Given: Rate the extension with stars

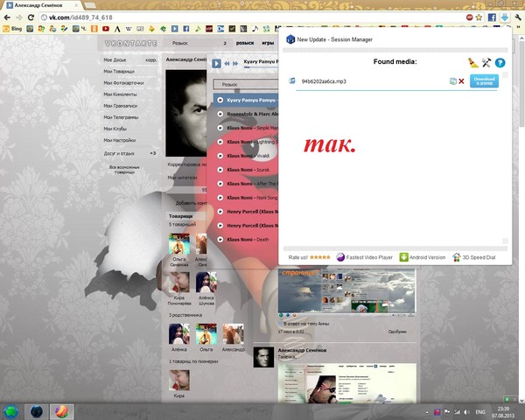Looking at the screenshot, I should (319, 257).
